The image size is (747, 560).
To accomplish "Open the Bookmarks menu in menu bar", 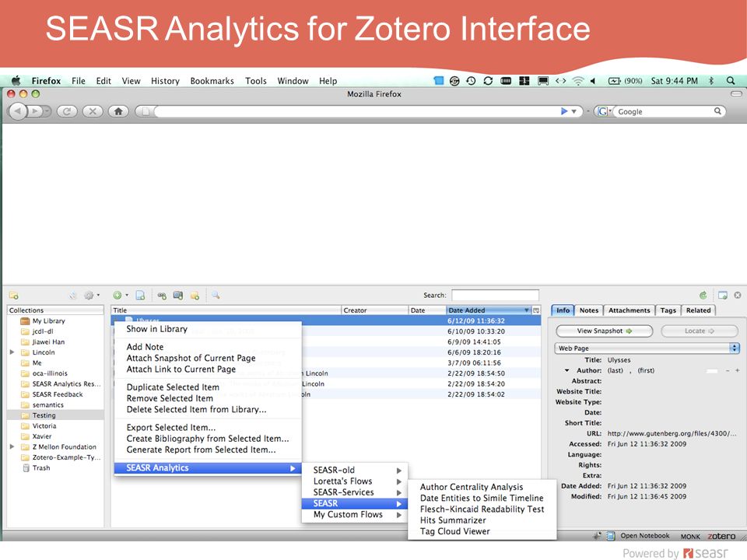I will [x=212, y=81].
